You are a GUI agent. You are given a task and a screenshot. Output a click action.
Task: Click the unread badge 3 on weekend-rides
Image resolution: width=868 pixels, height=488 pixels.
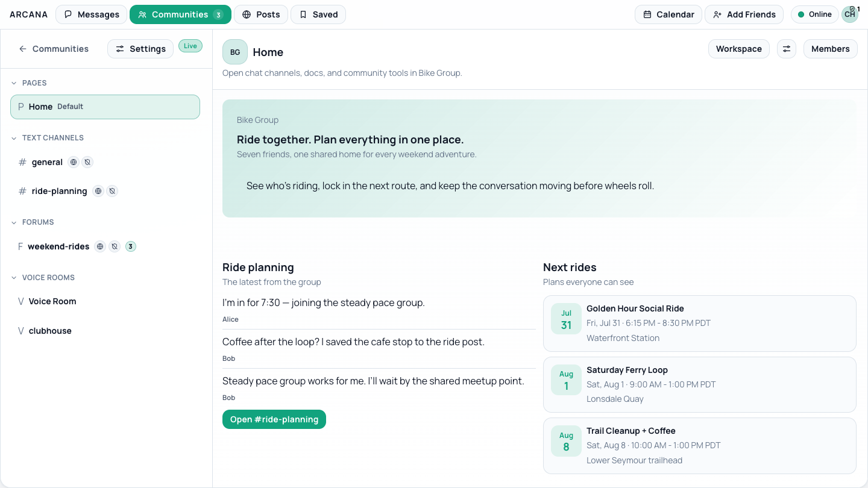coord(131,246)
